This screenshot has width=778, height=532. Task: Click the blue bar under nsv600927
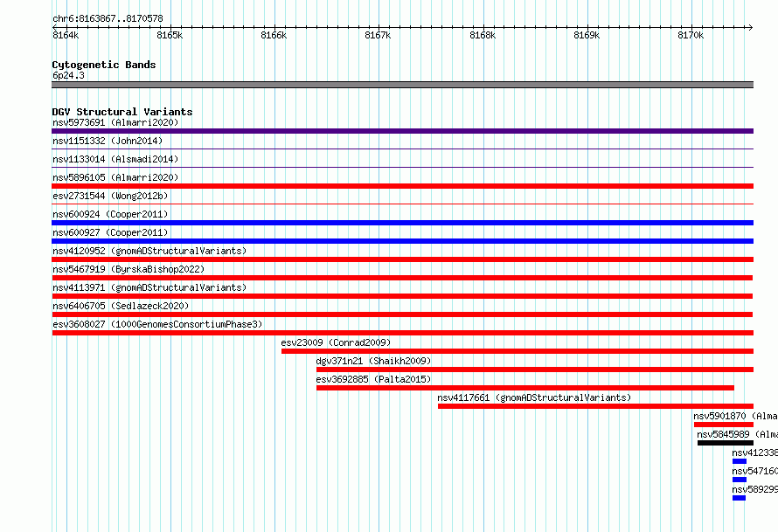402,241
